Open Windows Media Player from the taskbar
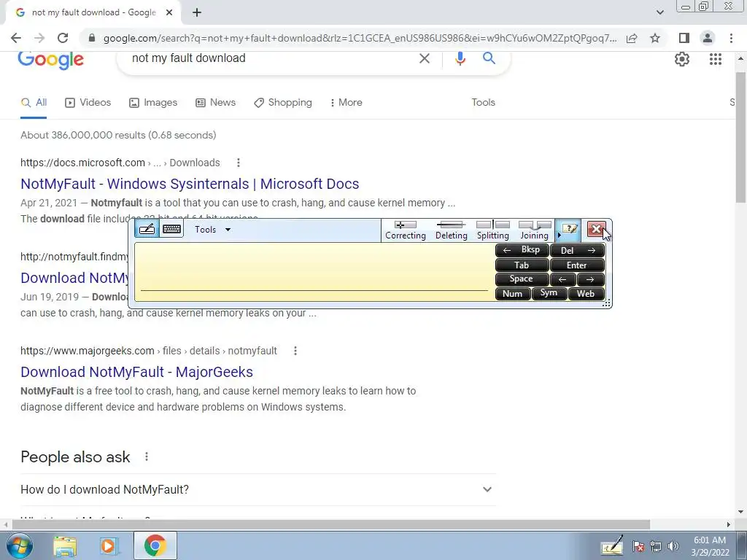747x560 pixels. (109, 545)
